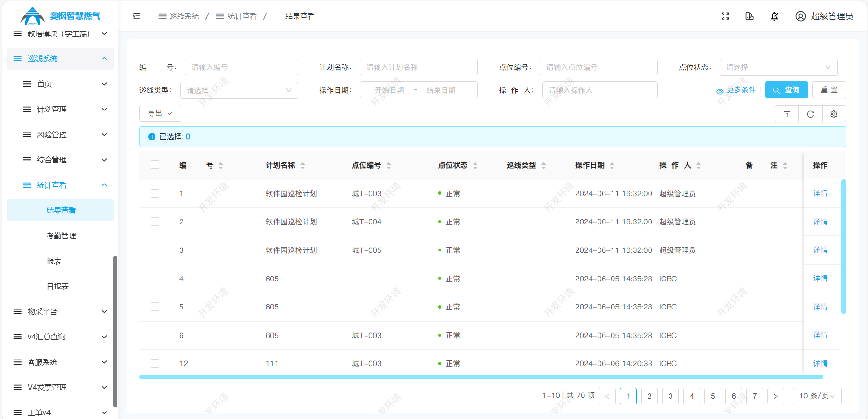Click the table horizontal scrollbar
Image resolution: width=868 pixels, height=419 pixels.
pos(481,377)
